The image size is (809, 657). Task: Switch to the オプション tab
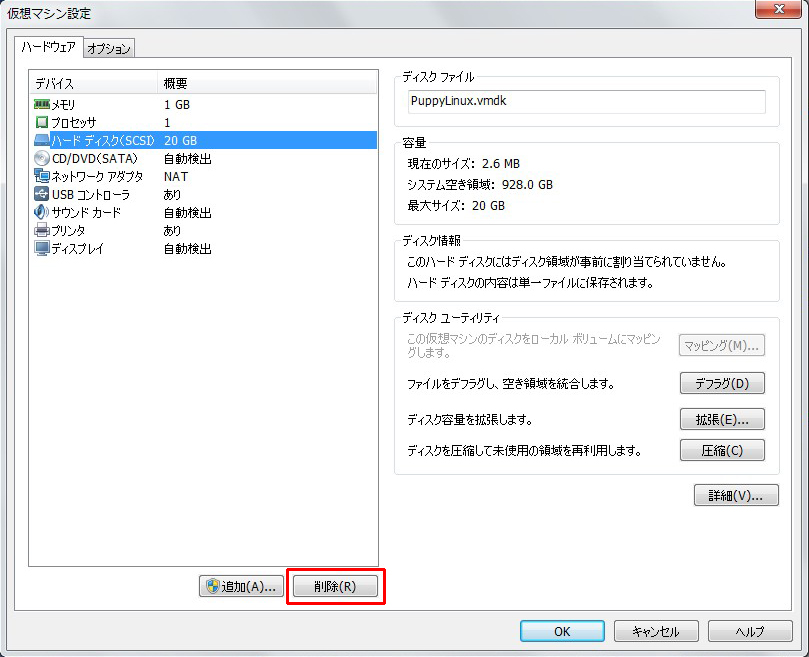(108, 48)
